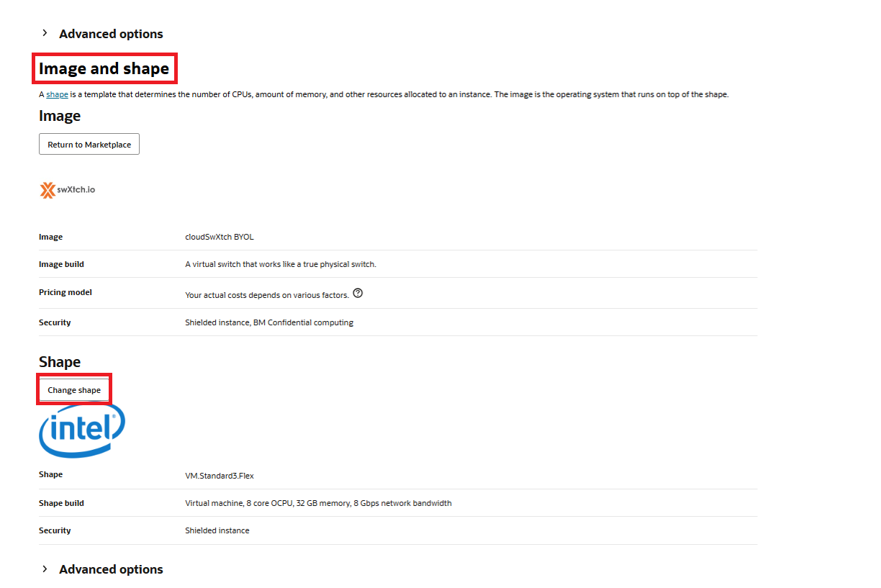Expand the Advanced options chevron above Image and shape
Screen dimensions: 881x588
(45, 33)
